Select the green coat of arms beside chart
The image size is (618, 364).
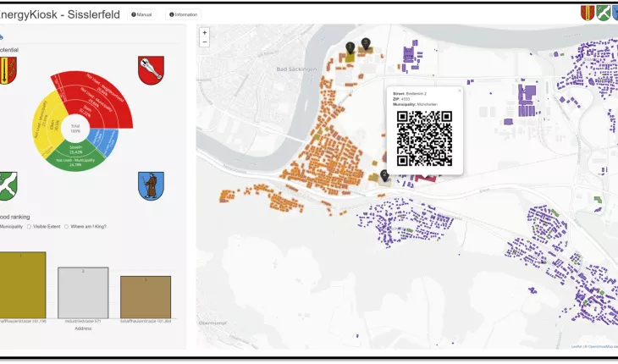(x=8, y=186)
